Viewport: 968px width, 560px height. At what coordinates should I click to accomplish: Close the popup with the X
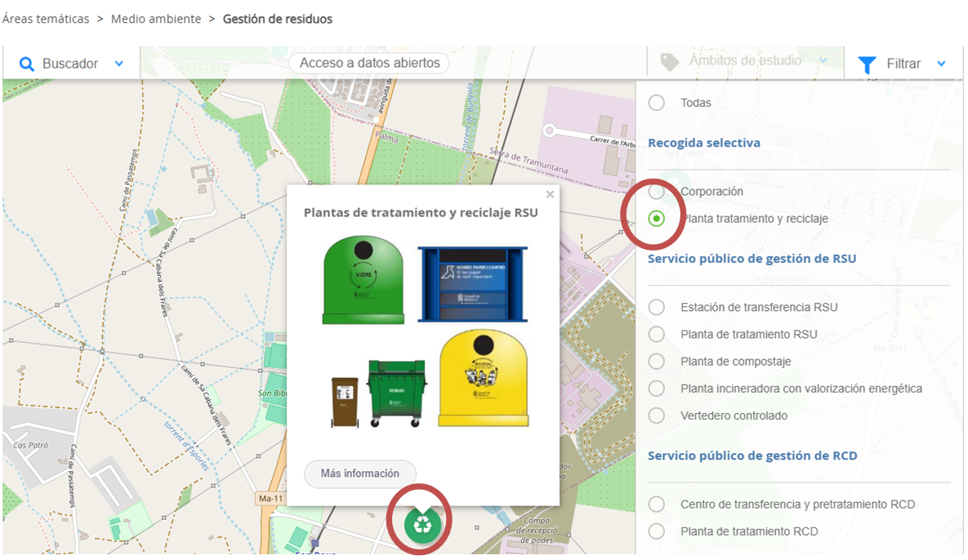[x=550, y=194]
